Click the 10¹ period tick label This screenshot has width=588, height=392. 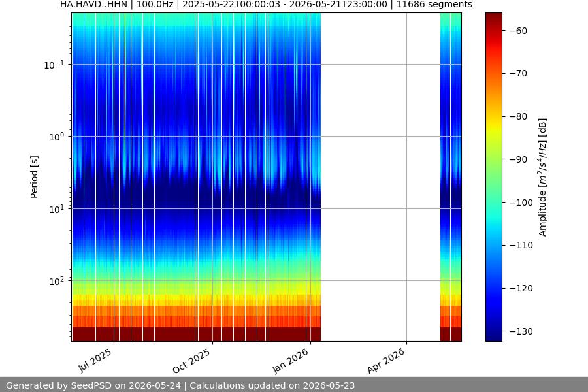pos(57,209)
